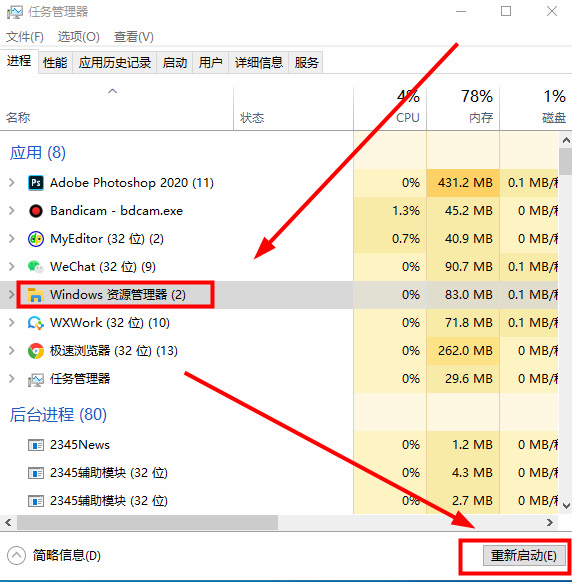Expand the MyEditor process group
Screen dimensions: 572x582
pyautogui.click(x=12, y=239)
